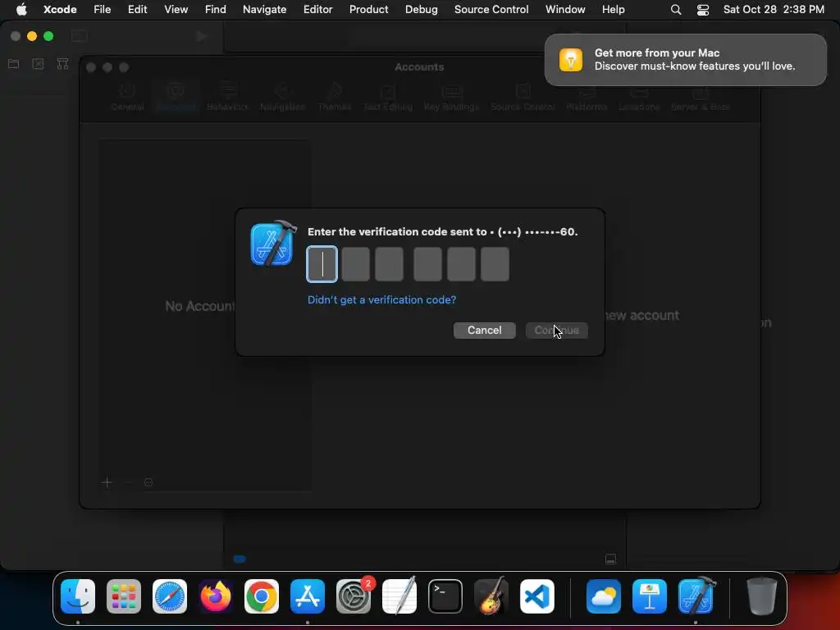
Task: Open the Help menu
Action: coord(613,9)
